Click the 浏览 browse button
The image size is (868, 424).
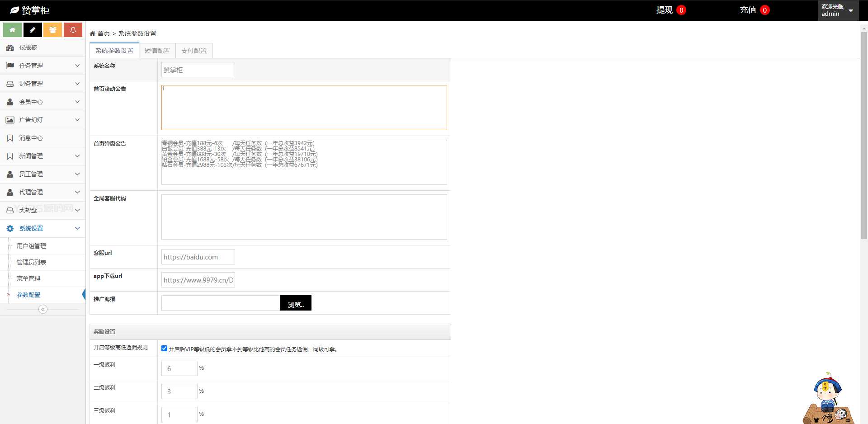[x=296, y=303]
